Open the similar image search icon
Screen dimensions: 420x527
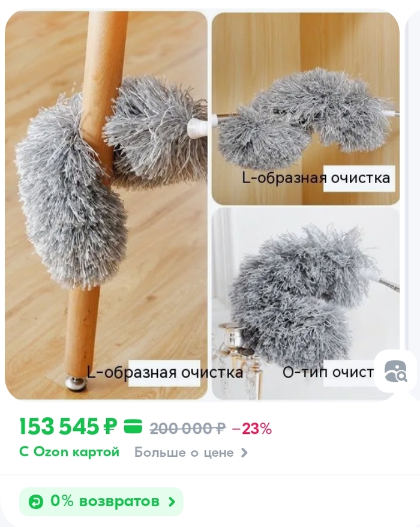396,371
